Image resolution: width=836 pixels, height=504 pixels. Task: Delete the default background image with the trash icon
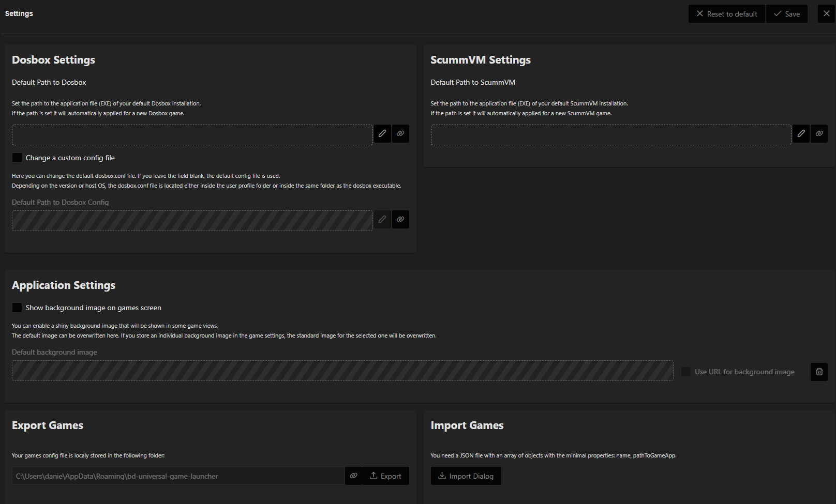coord(819,372)
